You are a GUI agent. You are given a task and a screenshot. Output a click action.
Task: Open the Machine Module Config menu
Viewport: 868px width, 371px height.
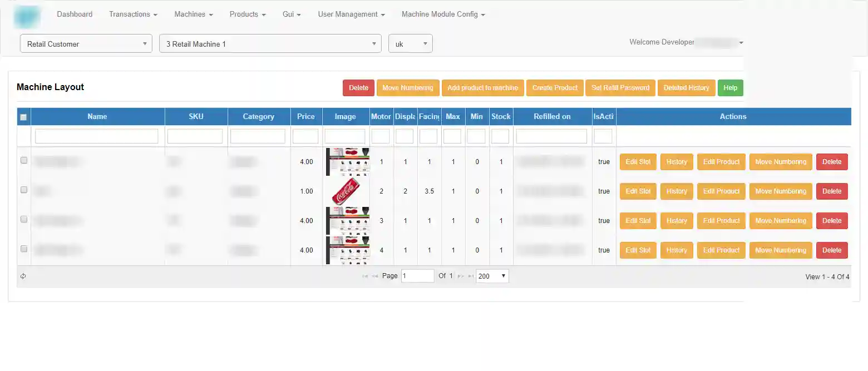pos(443,14)
